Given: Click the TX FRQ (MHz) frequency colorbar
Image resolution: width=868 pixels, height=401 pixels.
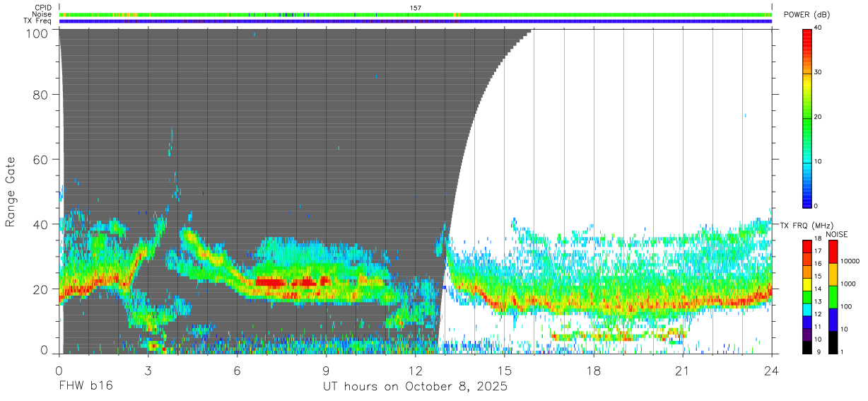Looking at the screenshot, I should click(x=807, y=296).
